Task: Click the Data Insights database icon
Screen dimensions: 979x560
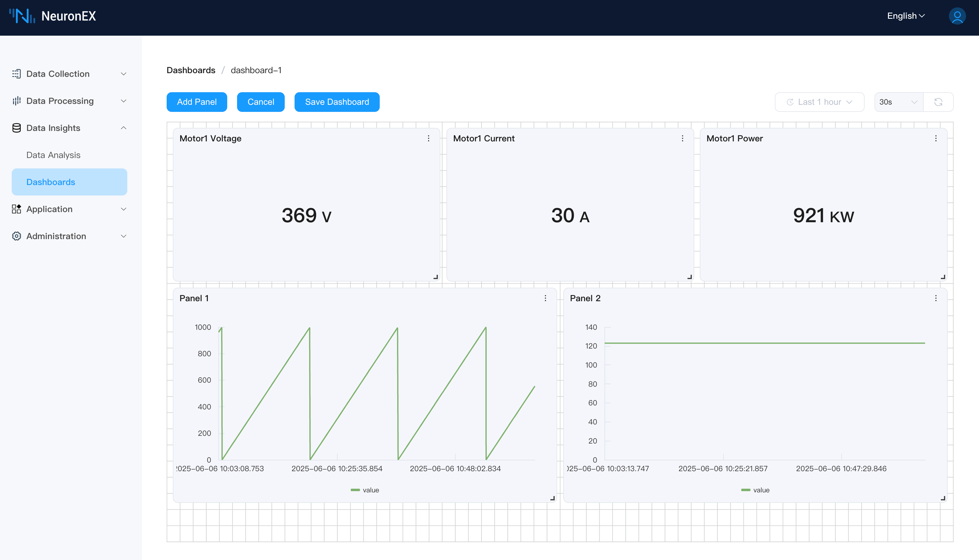Action: tap(17, 128)
